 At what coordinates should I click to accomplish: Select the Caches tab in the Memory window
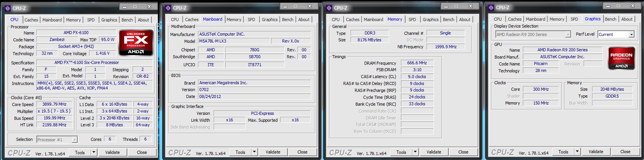tap(353, 20)
